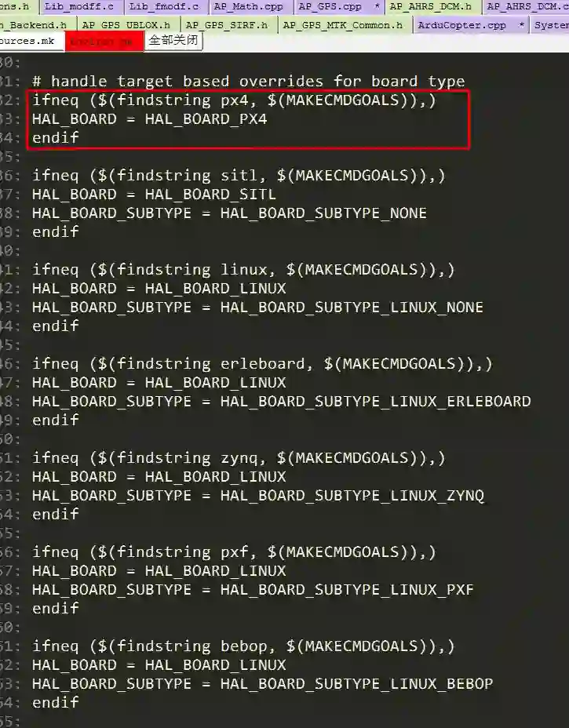Place cursor on HAL_BOARD_PX4 assignment line
Viewport: 569px width, 728px height.
point(149,119)
